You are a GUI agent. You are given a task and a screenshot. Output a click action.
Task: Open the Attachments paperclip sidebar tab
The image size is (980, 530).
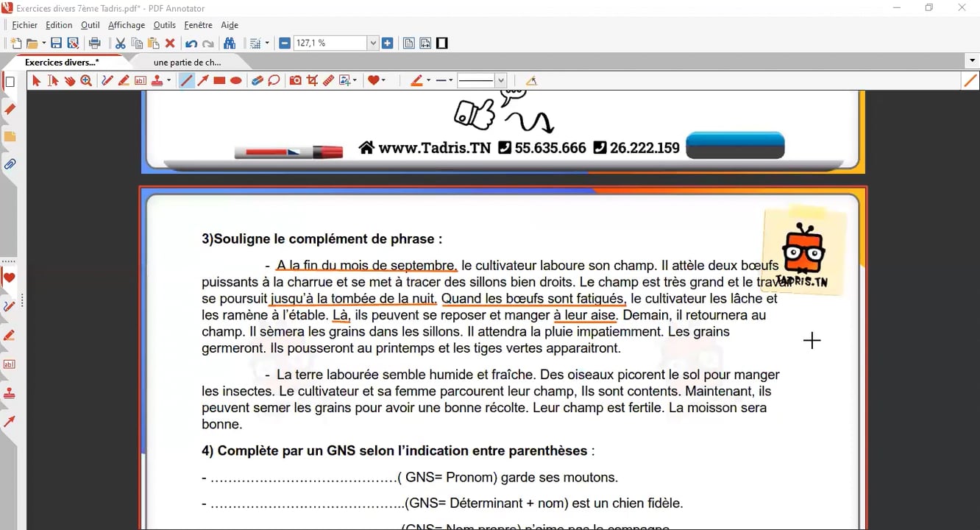(10, 164)
